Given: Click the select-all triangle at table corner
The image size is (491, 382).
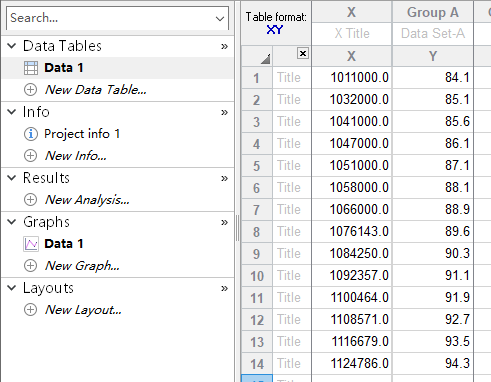Looking at the screenshot, I should pos(265,59).
